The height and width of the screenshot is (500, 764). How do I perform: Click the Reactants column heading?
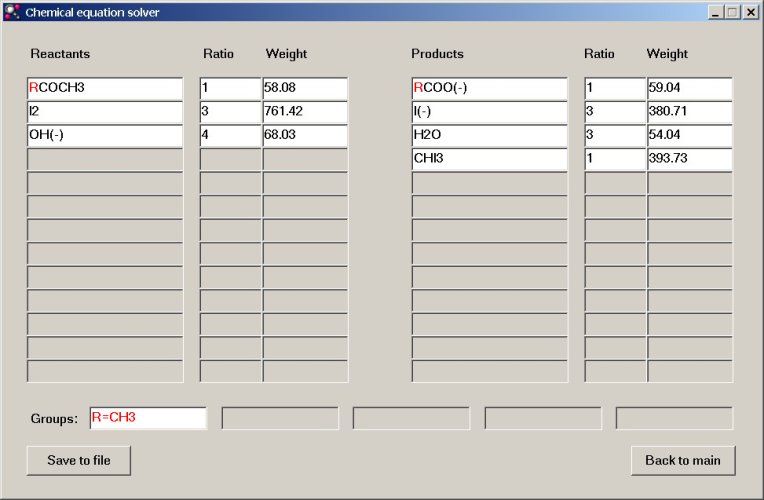pos(60,54)
